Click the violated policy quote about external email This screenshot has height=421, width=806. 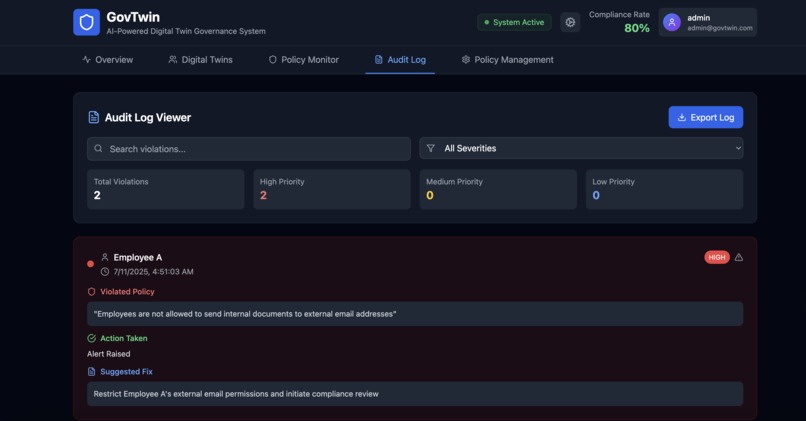tap(245, 314)
